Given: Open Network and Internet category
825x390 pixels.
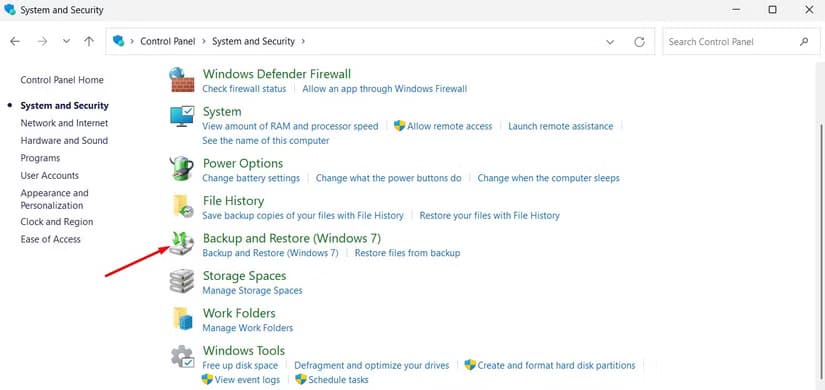Looking at the screenshot, I should tap(64, 123).
